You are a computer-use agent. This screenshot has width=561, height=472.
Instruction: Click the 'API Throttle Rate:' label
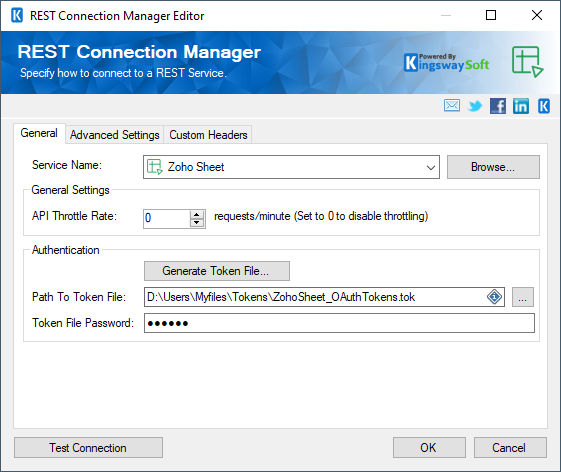74,216
